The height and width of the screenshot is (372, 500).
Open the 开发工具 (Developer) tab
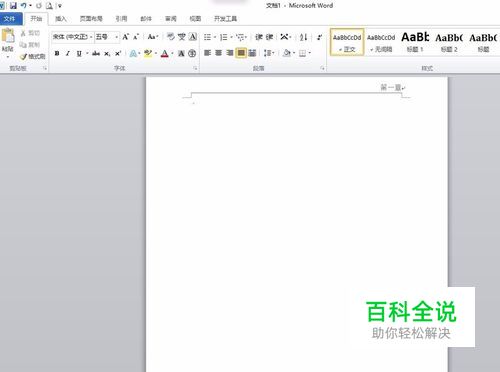[x=225, y=19]
